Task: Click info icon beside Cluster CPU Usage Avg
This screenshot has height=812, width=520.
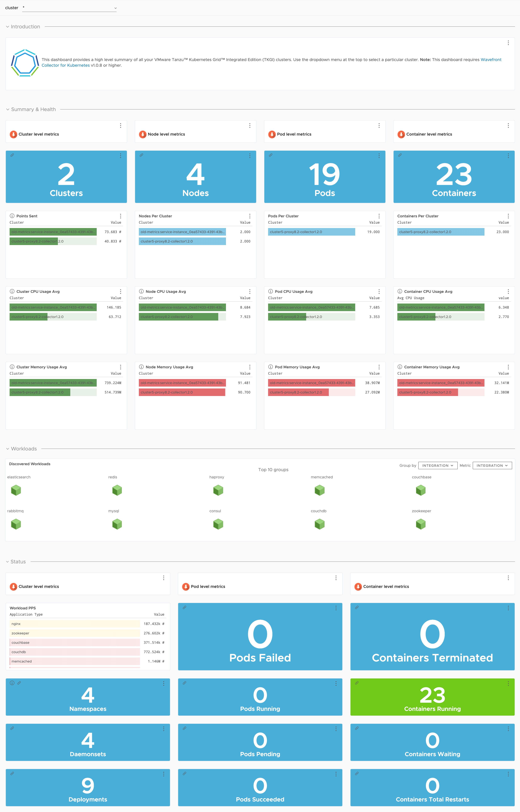Action: coord(12,291)
